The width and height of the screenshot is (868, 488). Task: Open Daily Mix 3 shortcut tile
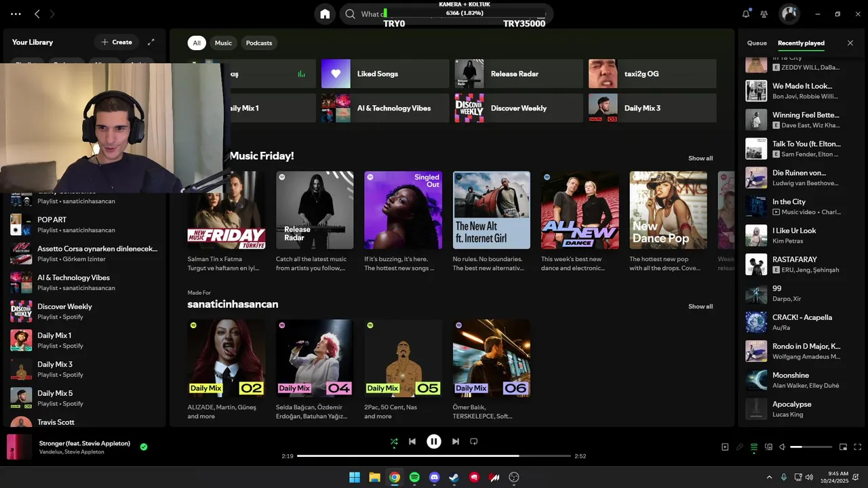(652, 108)
